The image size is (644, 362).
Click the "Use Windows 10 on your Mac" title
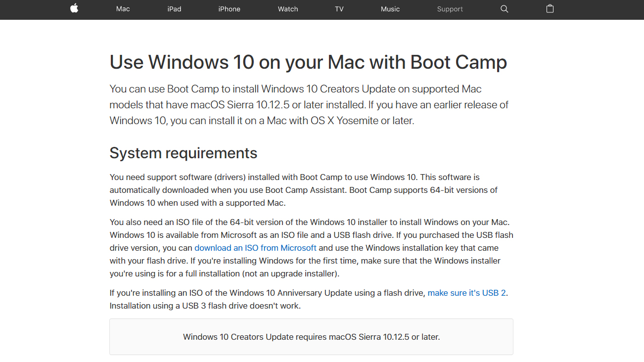click(308, 62)
